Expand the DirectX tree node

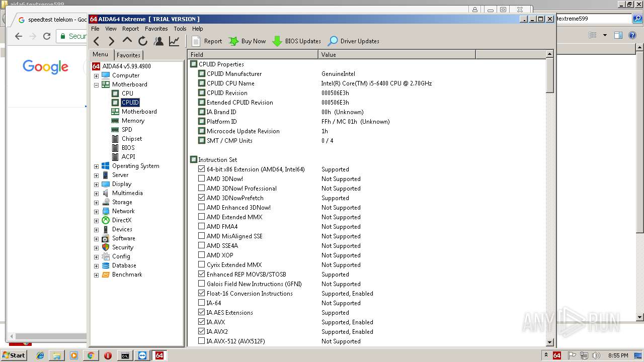(96, 221)
